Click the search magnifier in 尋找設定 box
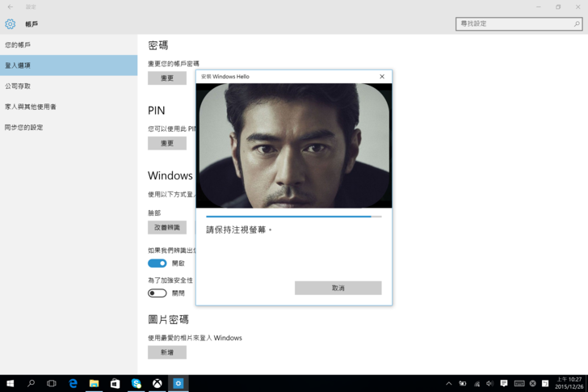 (x=577, y=23)
